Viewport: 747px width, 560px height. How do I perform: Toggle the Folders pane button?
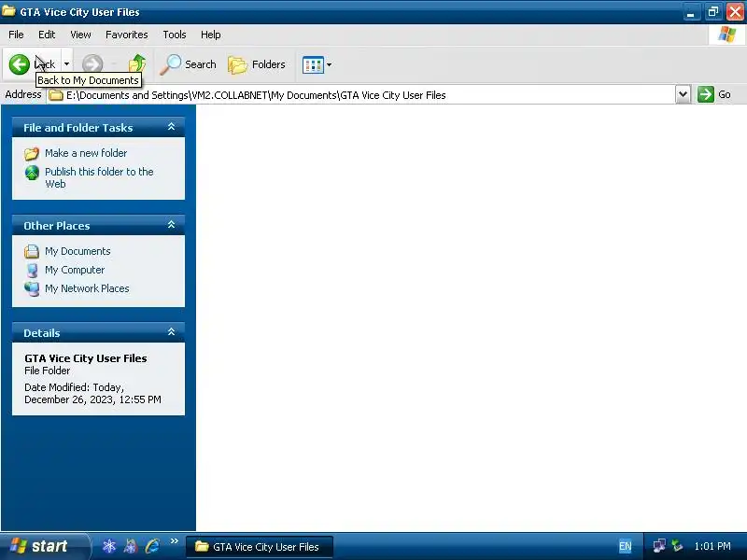[x=257, y=64]
